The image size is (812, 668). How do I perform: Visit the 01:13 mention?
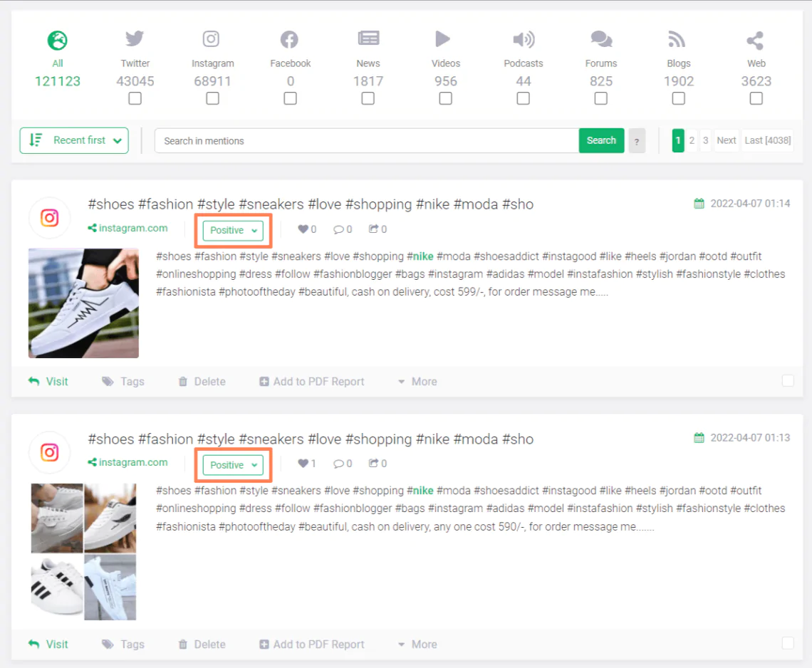click(48, 644)
